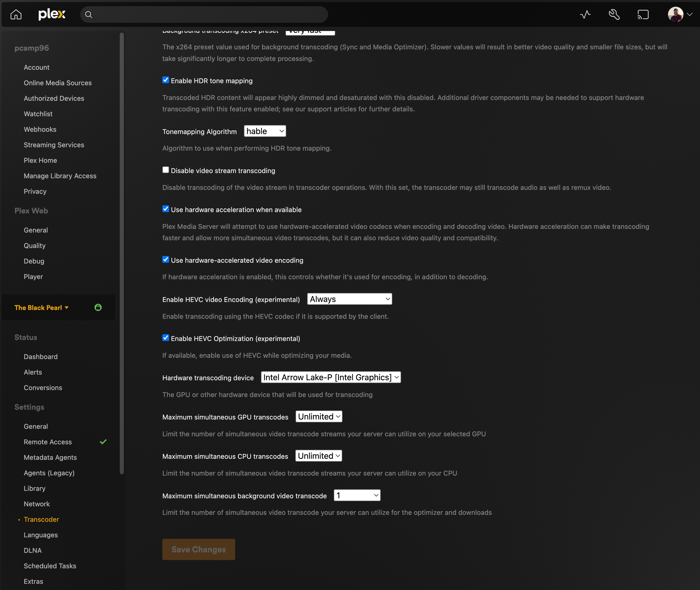The height and width of the screenshot is (590, 700).
Task: Click the Save Changes button
Action: pyautogui.click(x=199, y=549)
